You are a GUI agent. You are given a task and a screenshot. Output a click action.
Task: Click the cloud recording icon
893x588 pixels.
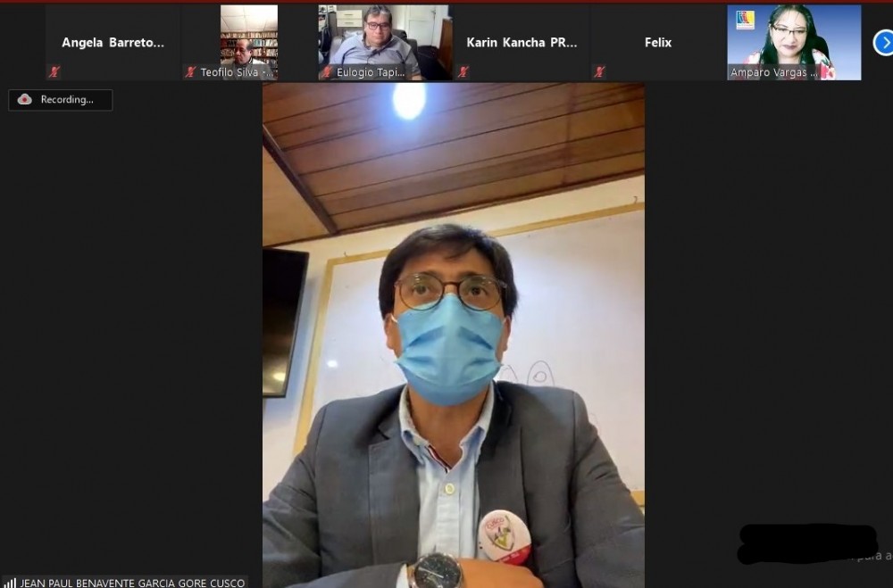click(x=25, y=100)
